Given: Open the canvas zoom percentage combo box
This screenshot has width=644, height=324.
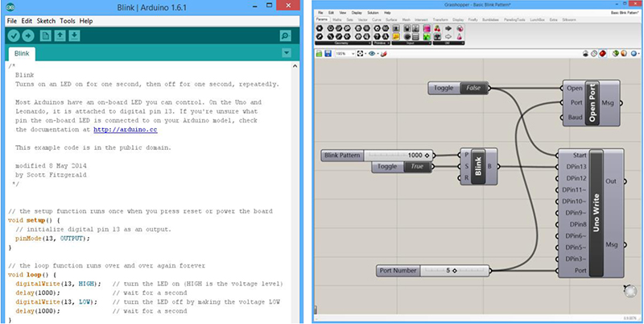Looking at the screenshot, I should pyautogui.click(x=345, y=53).
